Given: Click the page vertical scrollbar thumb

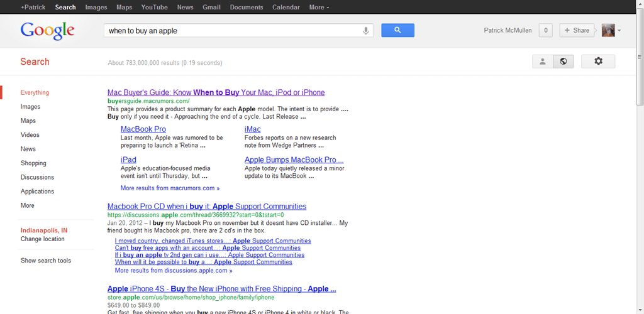Looking at the screenshot, I should (640, 57).
